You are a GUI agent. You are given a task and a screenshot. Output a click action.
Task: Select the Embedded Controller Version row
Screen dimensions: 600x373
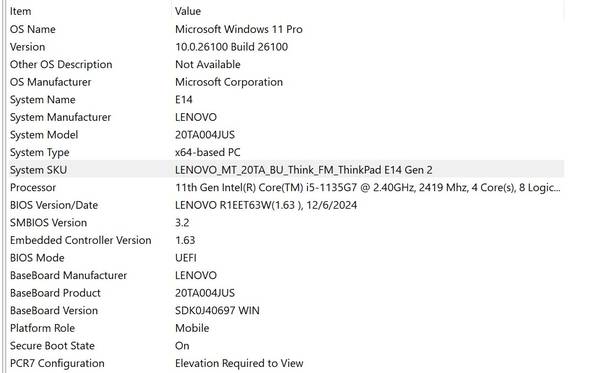point(285,241)
